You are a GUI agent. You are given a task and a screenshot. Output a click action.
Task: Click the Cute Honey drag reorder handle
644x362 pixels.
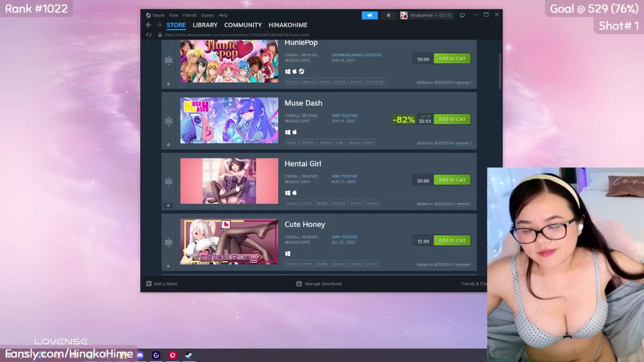pyautogui.click(x=168, y=242)
